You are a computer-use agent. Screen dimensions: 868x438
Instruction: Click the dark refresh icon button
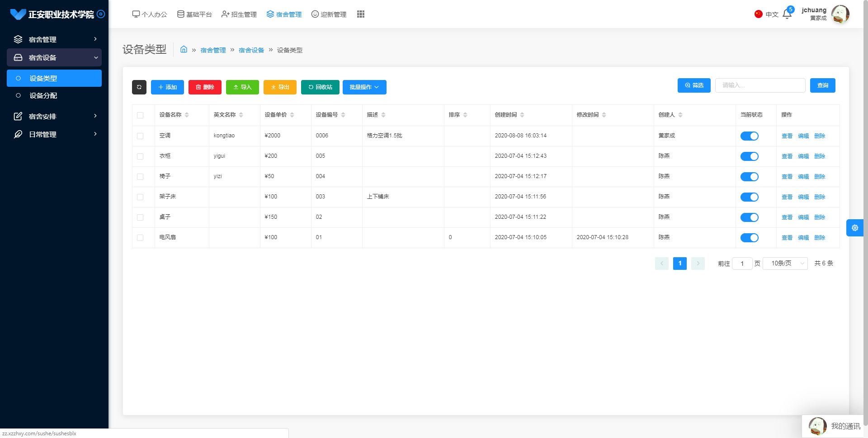(139, 87)
